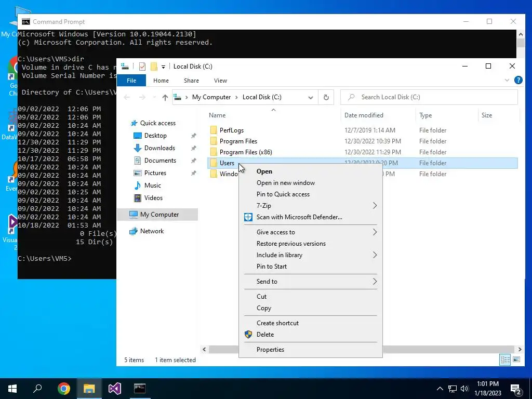Select Network in the navigation pane
This screenshot has height=399, width=532.
pos(152,231)
